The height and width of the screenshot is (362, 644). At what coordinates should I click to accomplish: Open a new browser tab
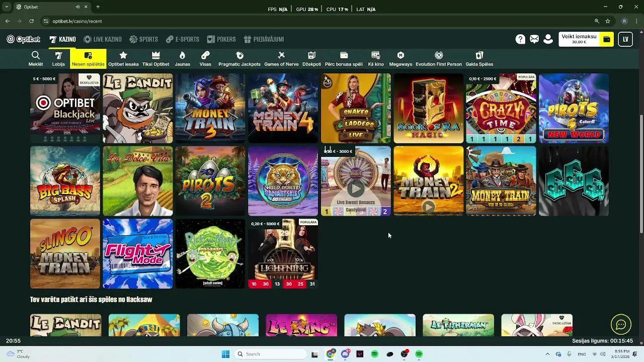tap(98, 7)
